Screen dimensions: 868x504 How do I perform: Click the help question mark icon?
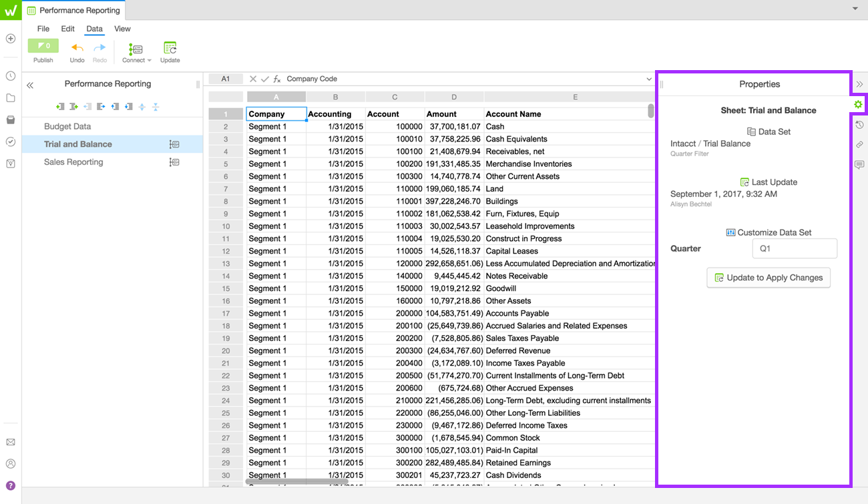tap(11, 485)
